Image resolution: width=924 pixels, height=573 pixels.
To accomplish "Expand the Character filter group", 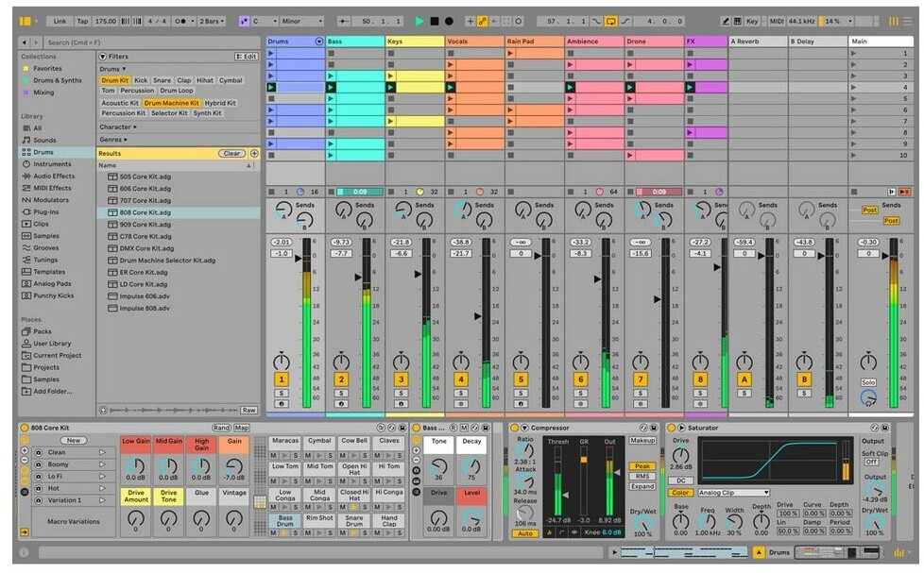I will pos(118,126).
